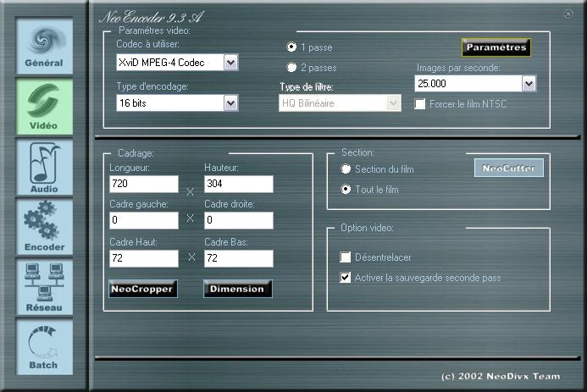Image resolution: width=587 pixels, height=392 pixels.
Task: Select the Vidéo sidebar icon
Action: point(43,107)
